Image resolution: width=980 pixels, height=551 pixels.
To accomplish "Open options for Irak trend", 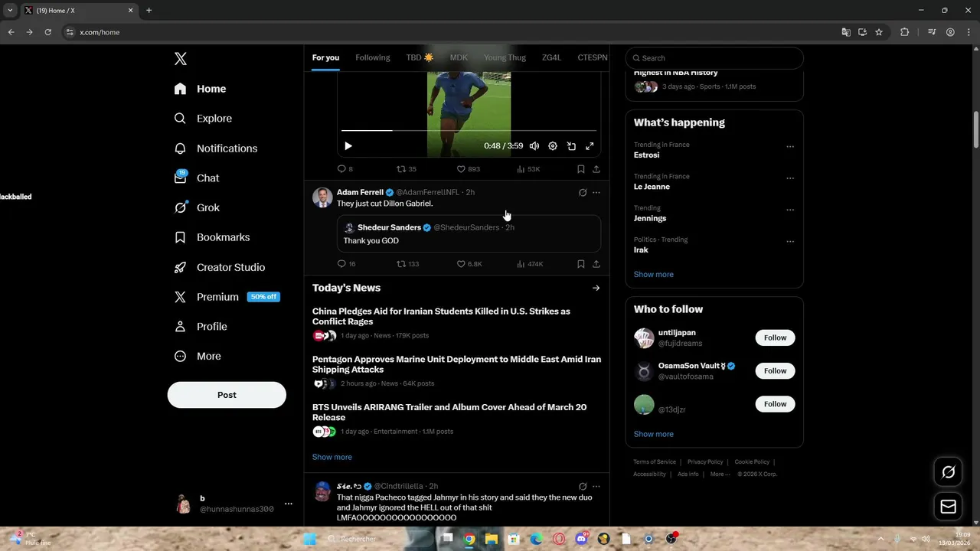I will (790, 242).
